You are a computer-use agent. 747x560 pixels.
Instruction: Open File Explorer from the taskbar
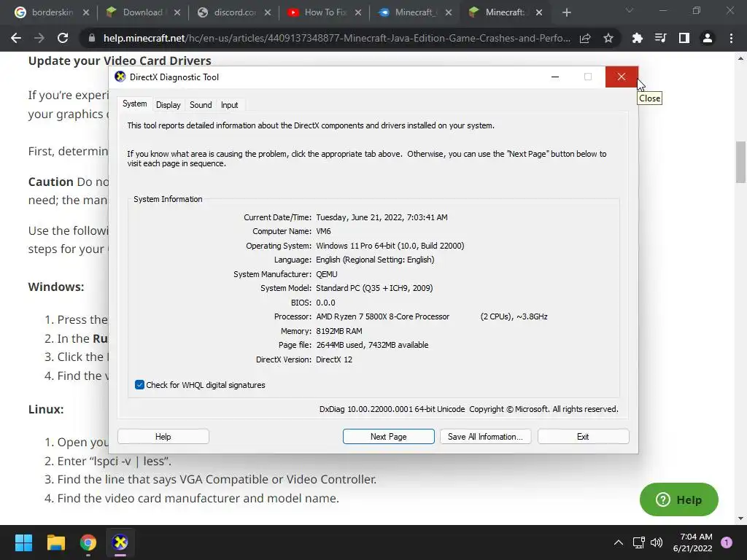tap(55, 542)
